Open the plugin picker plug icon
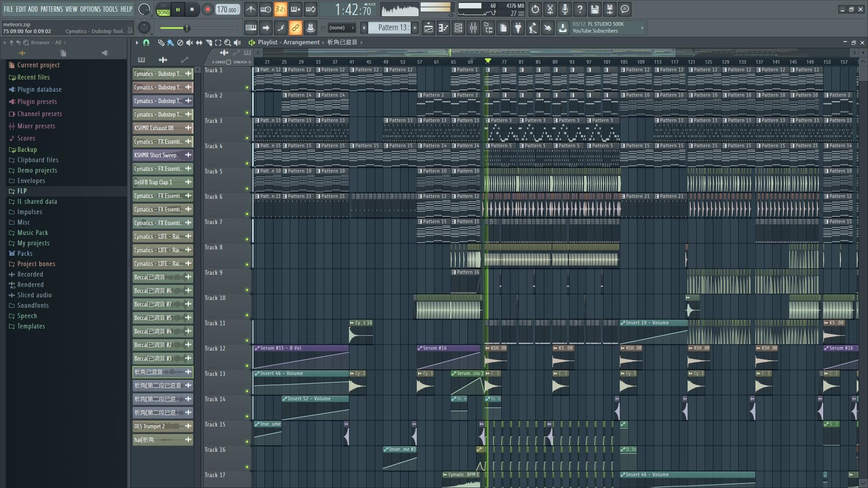This screenshot has height=488, width=868. click(x=518, y=28)
